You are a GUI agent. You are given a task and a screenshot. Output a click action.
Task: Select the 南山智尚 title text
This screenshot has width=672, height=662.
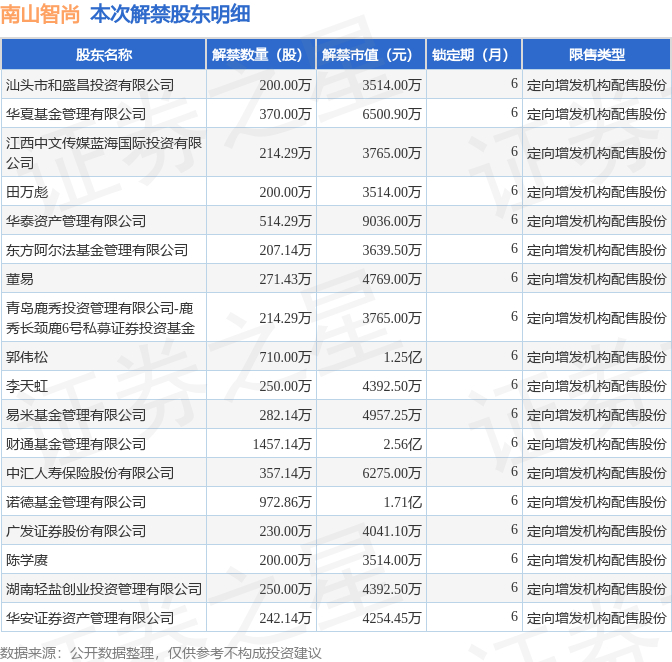(40, 15)
